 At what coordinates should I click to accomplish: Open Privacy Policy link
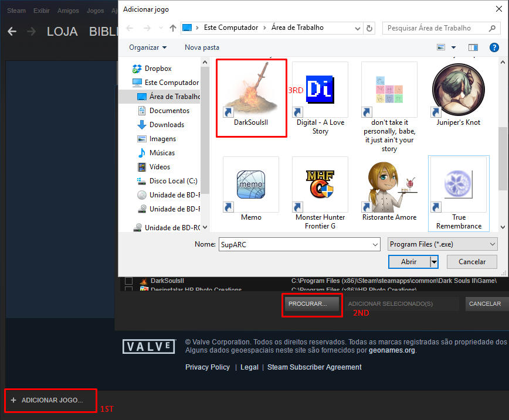click(x=208, y=367)
